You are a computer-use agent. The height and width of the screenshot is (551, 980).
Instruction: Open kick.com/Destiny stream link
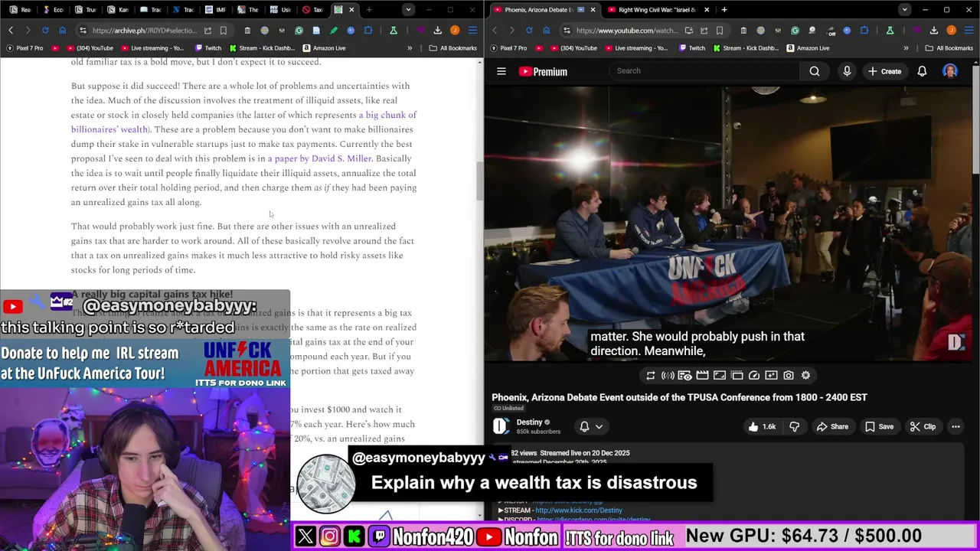coord(579,510)
